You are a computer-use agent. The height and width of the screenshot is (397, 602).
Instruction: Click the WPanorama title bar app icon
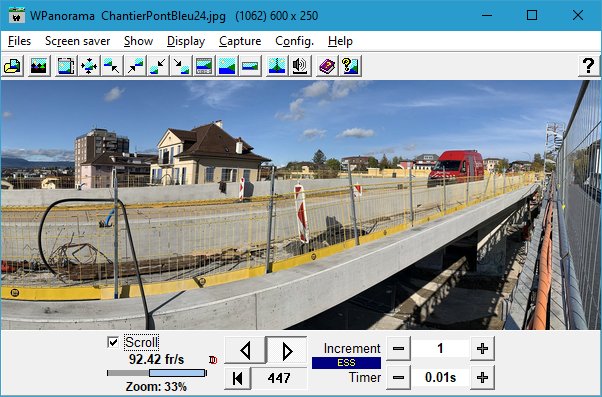pos(17,16)
